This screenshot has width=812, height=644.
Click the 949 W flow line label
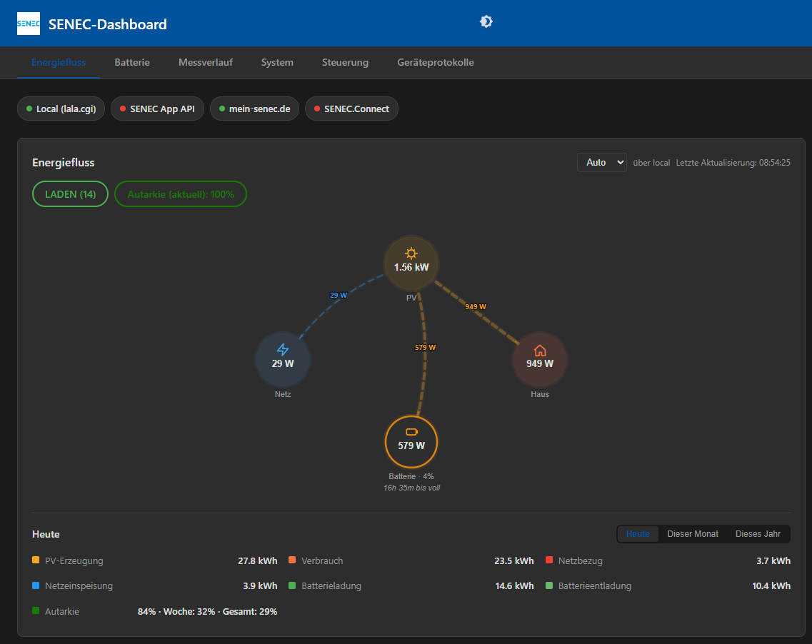(x=476, y=306)
